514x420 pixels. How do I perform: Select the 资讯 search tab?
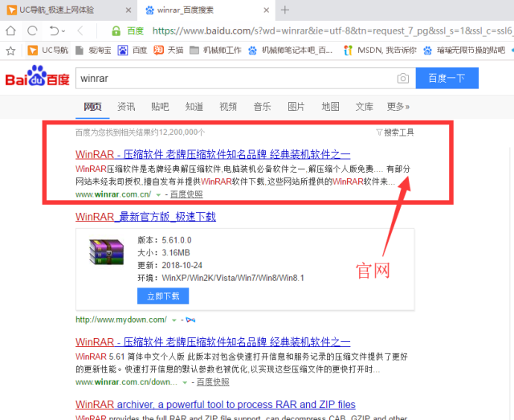click(126, 107)
